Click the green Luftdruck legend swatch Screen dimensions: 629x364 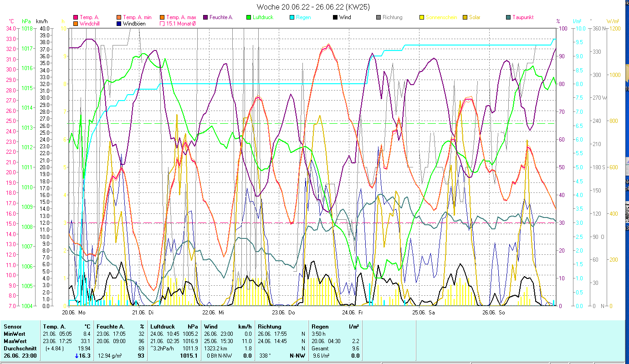(x=248, y=17)
